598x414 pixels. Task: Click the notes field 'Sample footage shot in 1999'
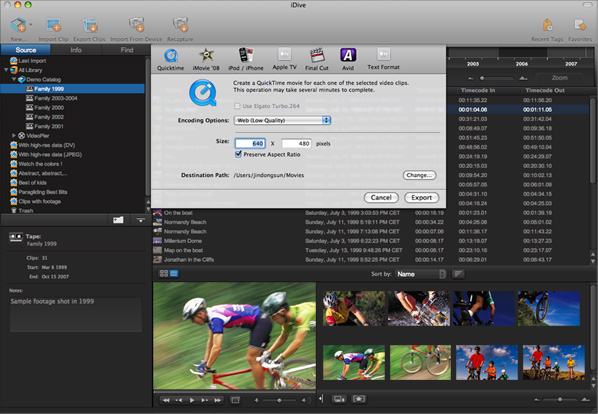76,314
